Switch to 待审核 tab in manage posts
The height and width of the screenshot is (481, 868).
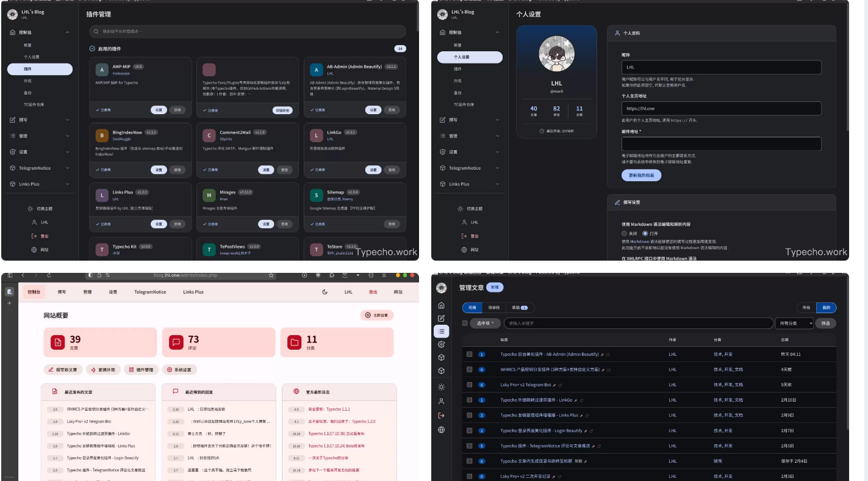(494, 308)
